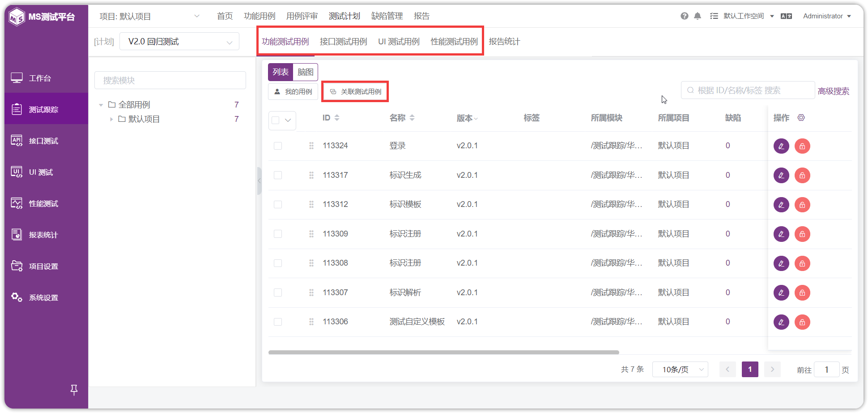
Task: Open the project 默认项目 dropdown
Action: pyautogui.click(x=149, y=17)
